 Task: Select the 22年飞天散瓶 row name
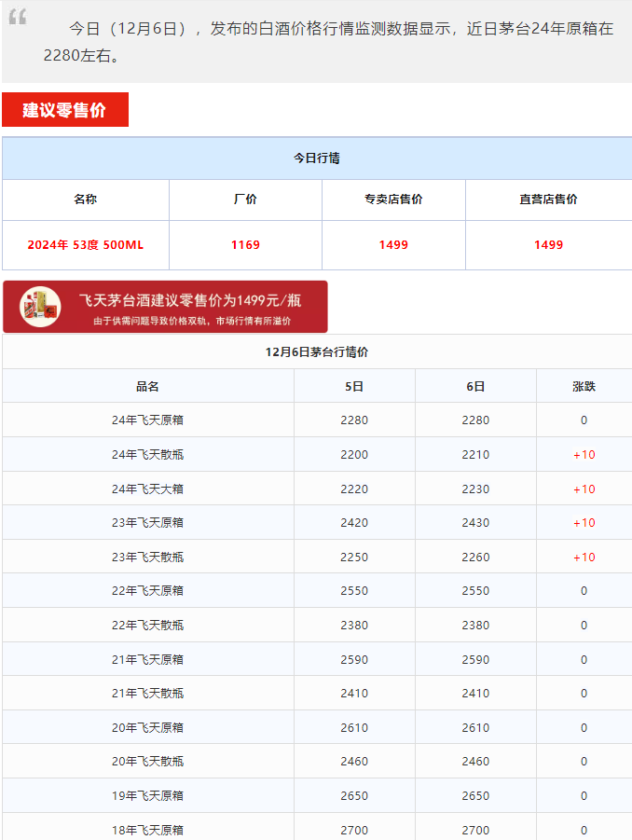pos(148,626)
